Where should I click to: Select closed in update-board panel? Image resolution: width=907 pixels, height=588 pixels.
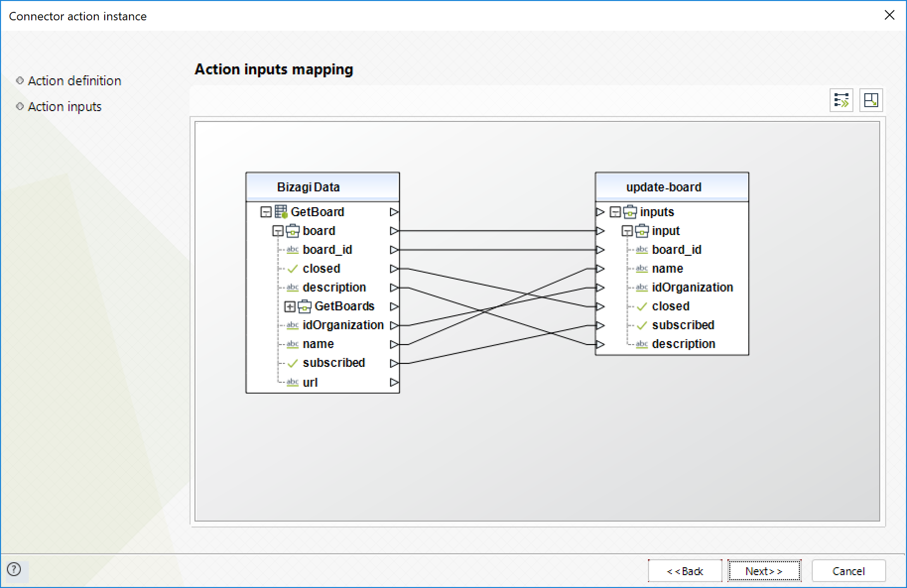click(671, 306)
